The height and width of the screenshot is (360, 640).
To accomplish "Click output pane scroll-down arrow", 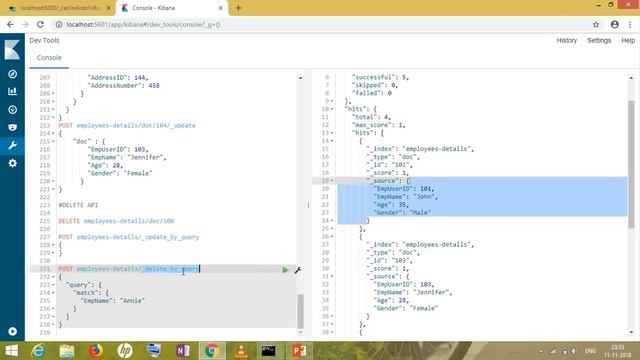I will (x=631, y=332).
